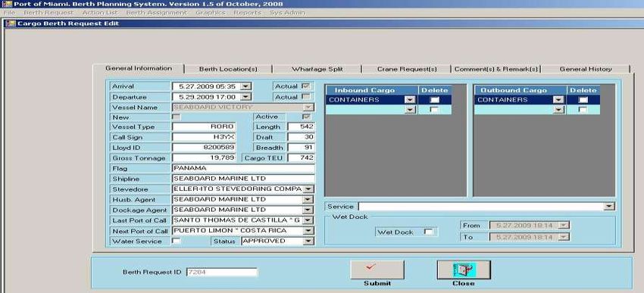This screenshot has height=293, width=644.
Task: Check Delete for inbound CONTAINERS row
Action: [434, 100]
